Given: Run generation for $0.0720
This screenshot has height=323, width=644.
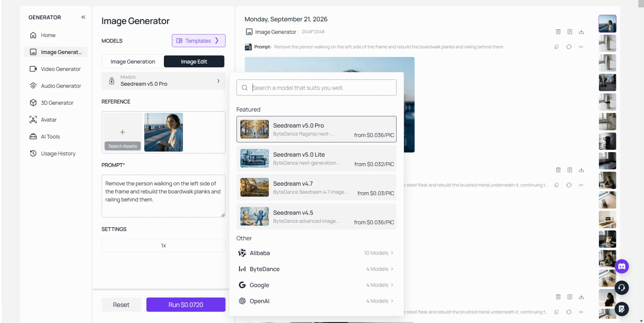Looking at the screenshot, I should click(186, 305).
